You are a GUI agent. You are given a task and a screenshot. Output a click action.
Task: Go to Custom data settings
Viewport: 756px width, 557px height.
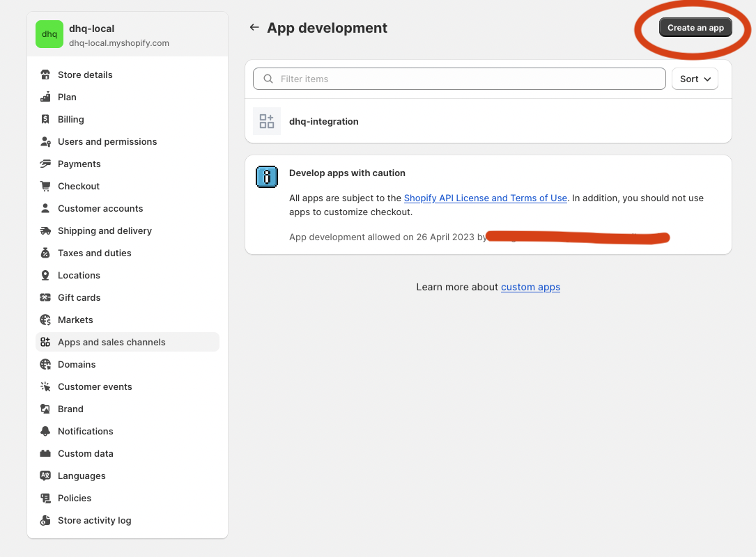(128, 453)
